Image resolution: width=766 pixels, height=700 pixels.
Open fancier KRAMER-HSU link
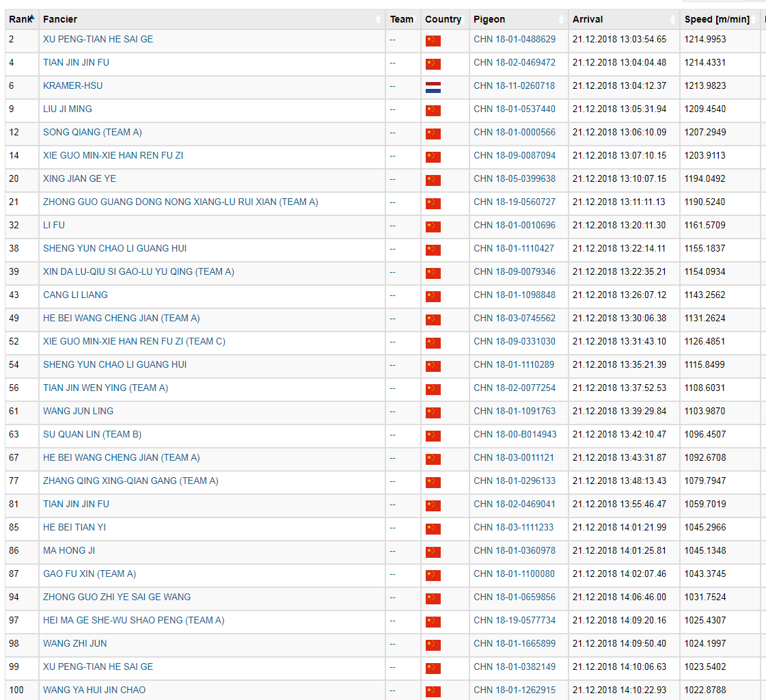73,85
